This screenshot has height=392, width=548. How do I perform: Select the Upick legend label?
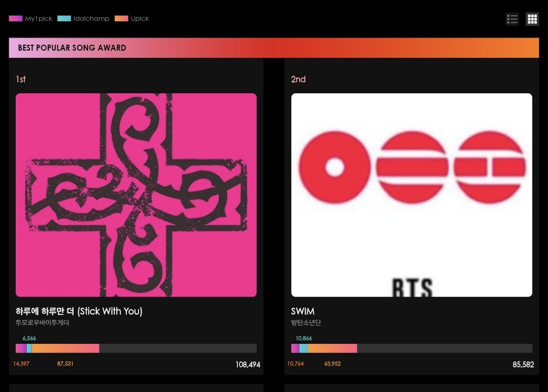[140, 19]
